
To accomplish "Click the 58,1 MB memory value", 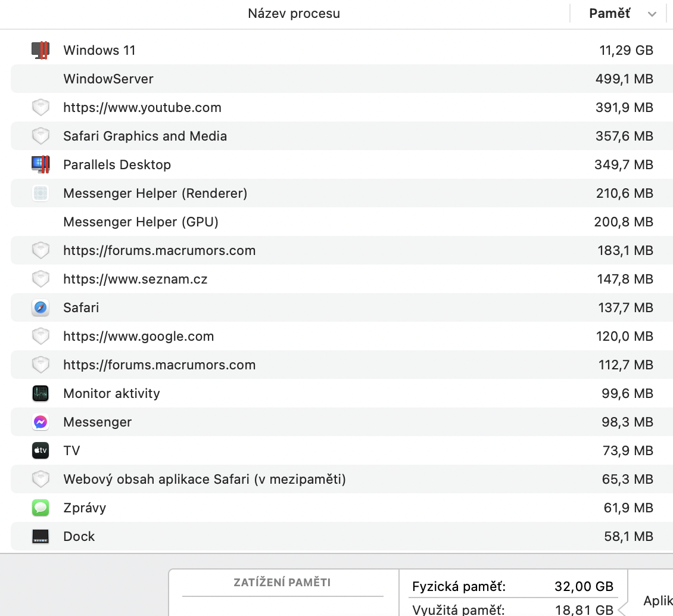I will 629,536.
